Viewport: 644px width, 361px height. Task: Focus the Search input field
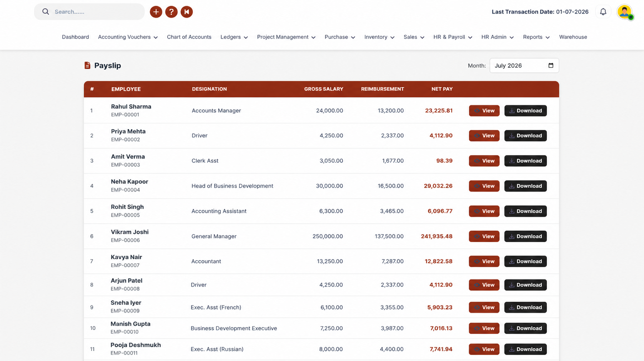[89, 12]
